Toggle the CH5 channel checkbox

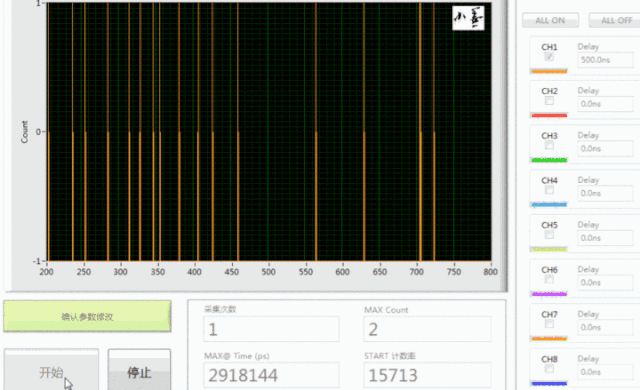coord(549,234)
